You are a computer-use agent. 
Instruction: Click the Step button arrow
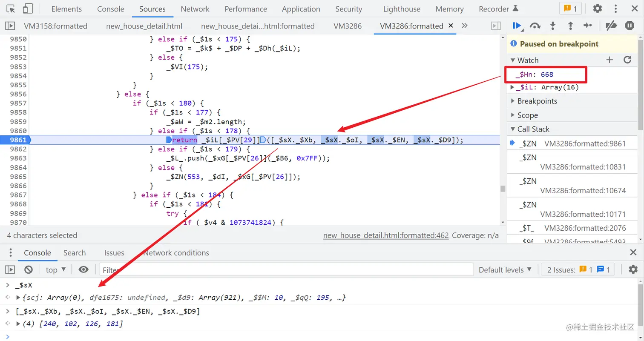(x=588, y=26)
